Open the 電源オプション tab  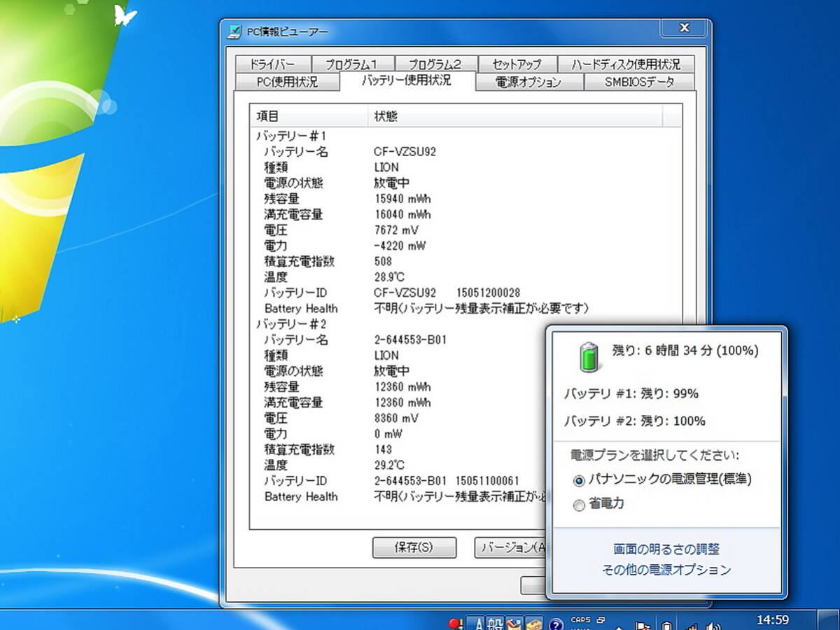(x=528, y=82)
